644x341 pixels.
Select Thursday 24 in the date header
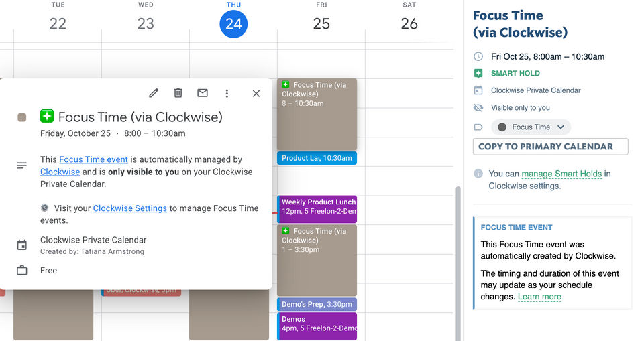233,24
